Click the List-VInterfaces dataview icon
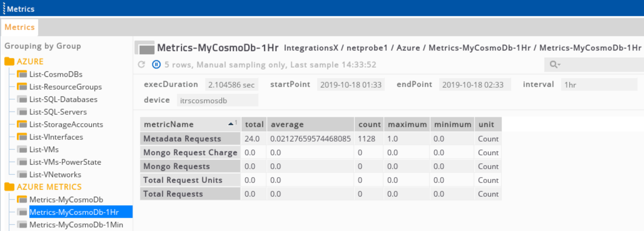The image size is (644, 231). click(22, 137)
